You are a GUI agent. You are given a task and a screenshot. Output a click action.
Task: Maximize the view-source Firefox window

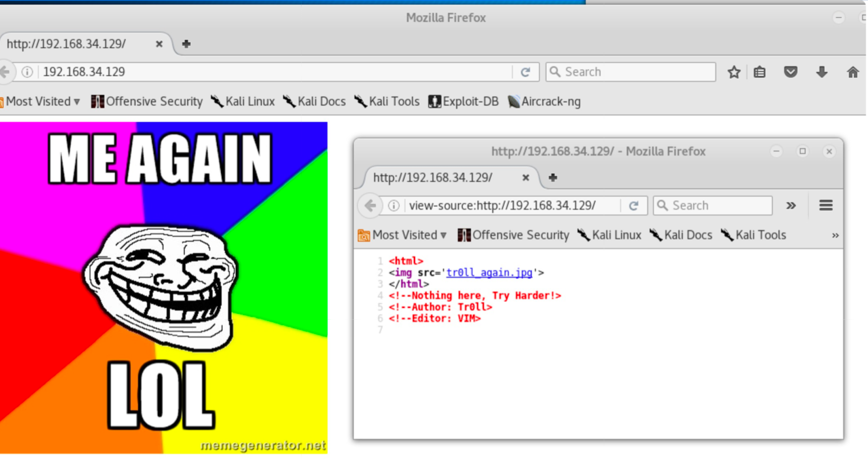[x=802, y=151]
